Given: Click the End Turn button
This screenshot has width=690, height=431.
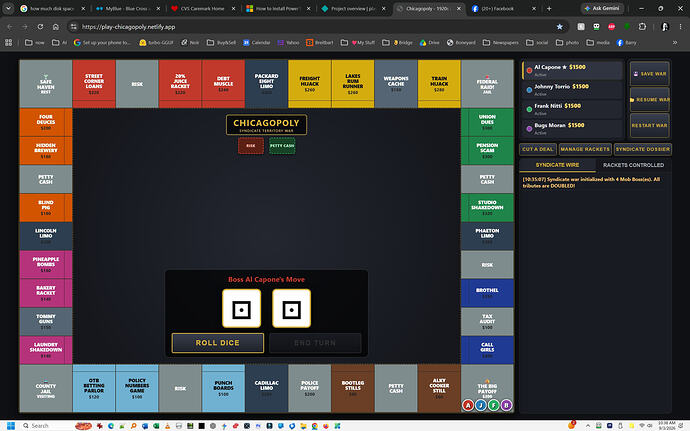Looking at the screenshot, I should 315,343.
